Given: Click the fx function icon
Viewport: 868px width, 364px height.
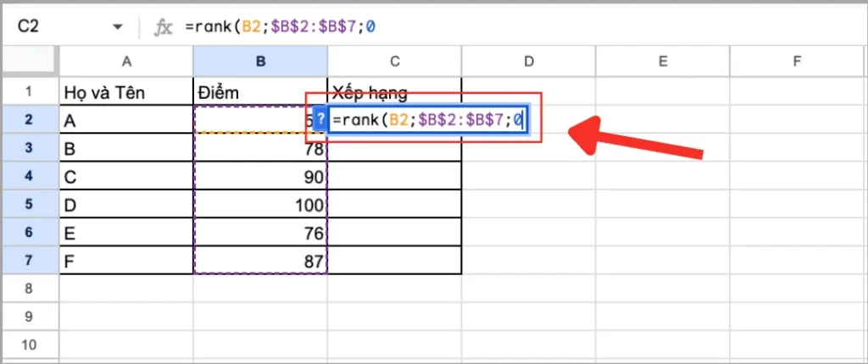Looking at the screenshot, I should [x=163, y=27].
